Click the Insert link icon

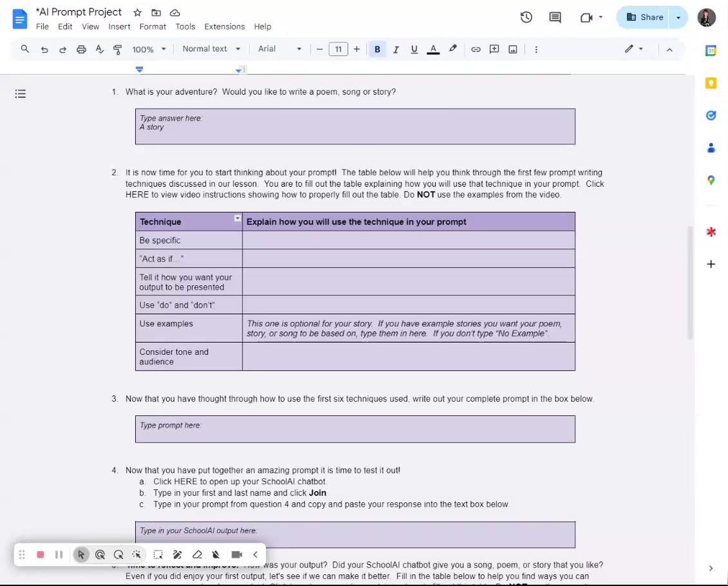tap(475, 49)
